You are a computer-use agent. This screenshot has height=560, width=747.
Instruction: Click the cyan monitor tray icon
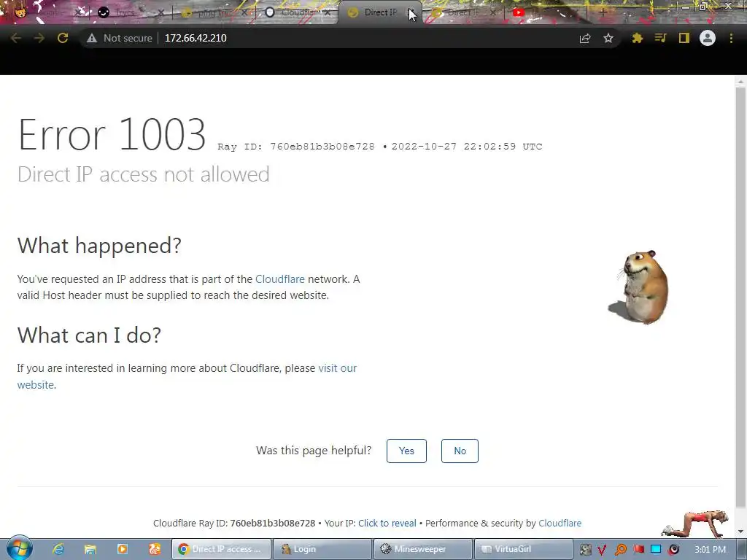click(656, 550)
